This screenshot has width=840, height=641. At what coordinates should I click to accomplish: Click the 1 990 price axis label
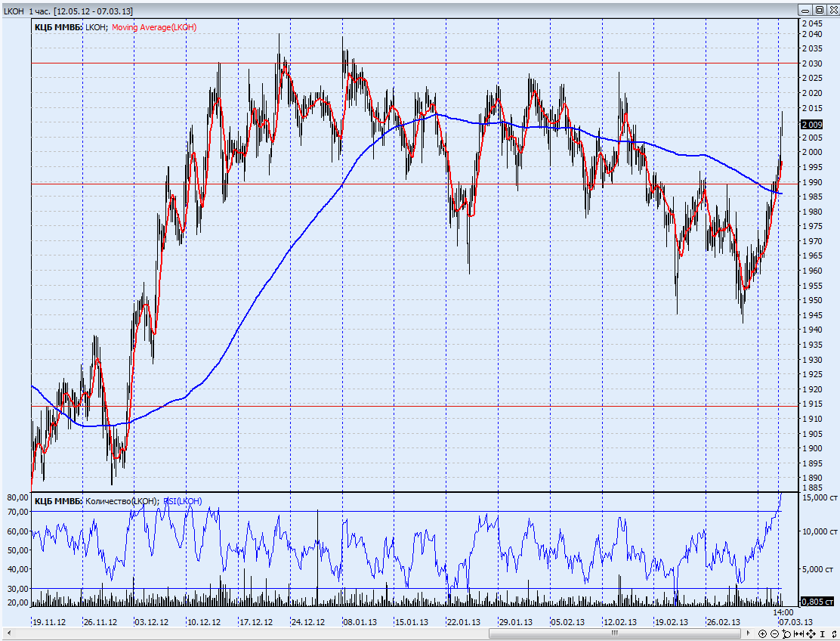coord(812,182)
